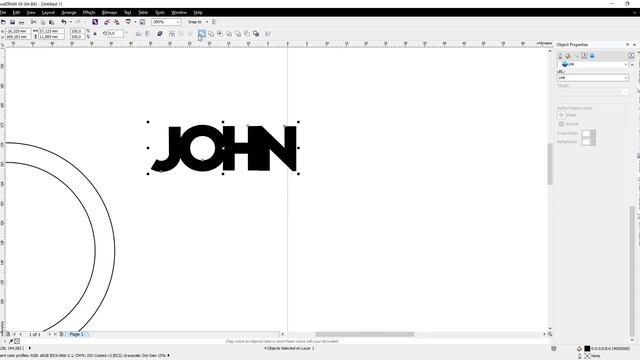Click the Intersect icon
The width and height of the screenshot is (640, 360).
tap(220, 34)
